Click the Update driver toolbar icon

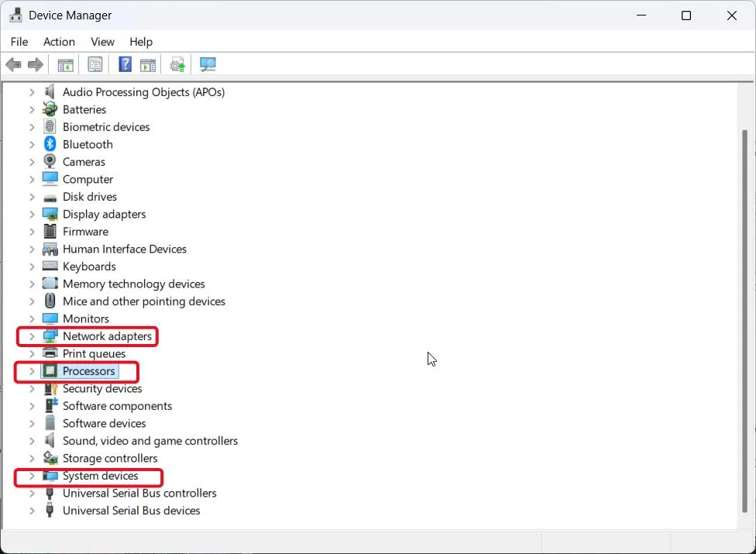point(177,64)
